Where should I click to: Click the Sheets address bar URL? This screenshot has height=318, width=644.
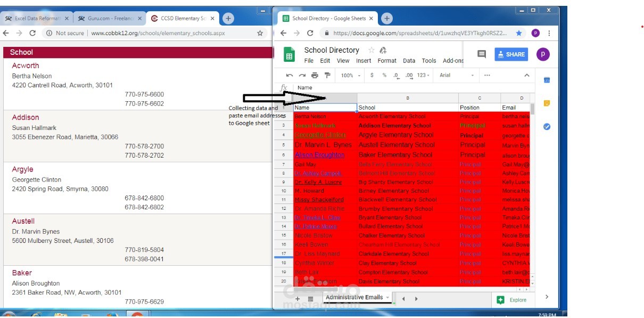pyautogui.click(x=420, y=33)
